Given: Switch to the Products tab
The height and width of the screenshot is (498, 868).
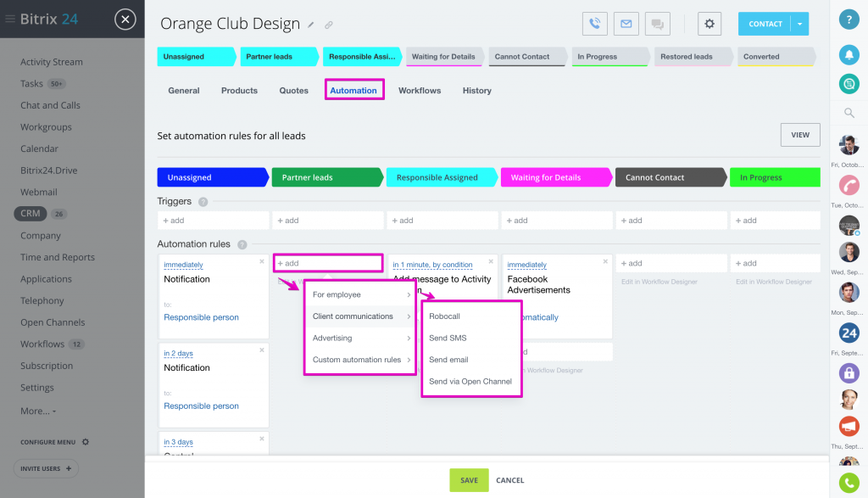Looking at the screenshot, I should [239, 90].
